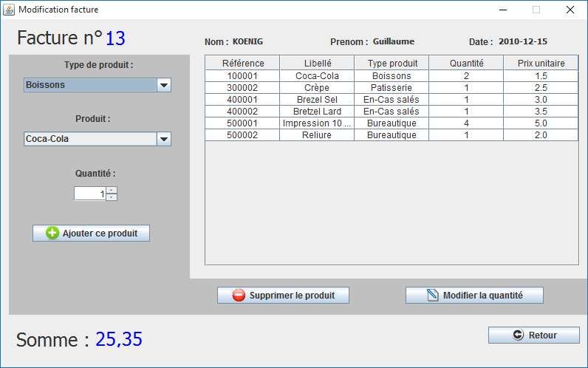Click the Prix unitaire column header
Screen dimensions: 588x368
point(541,64)
